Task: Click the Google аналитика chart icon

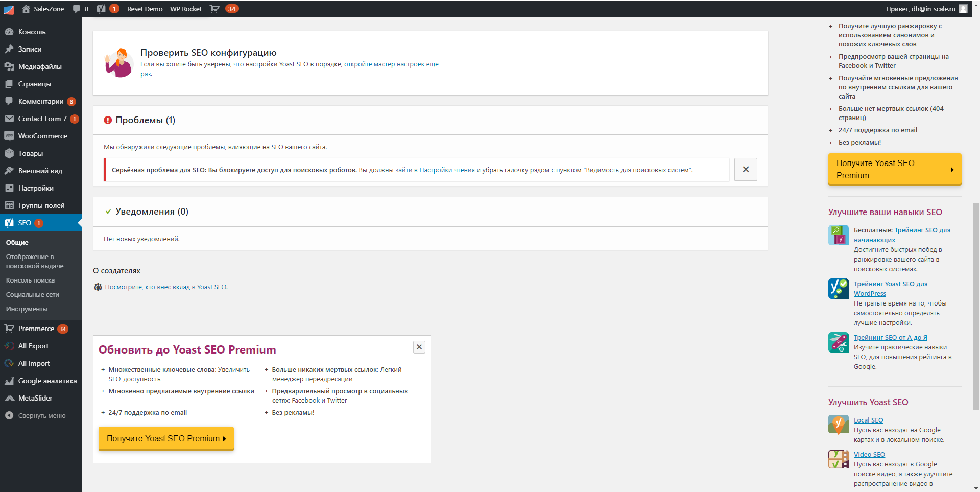Action: point(9,381)
